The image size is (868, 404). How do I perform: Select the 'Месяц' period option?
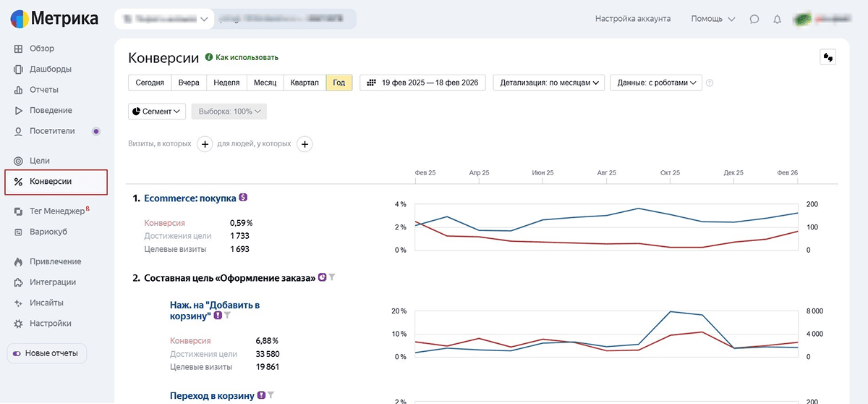click(x=265, y=83)
